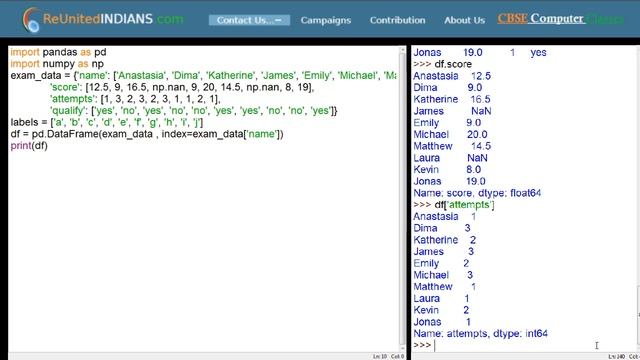Open the Contact Us dropdown

click(x=249, y=20)
